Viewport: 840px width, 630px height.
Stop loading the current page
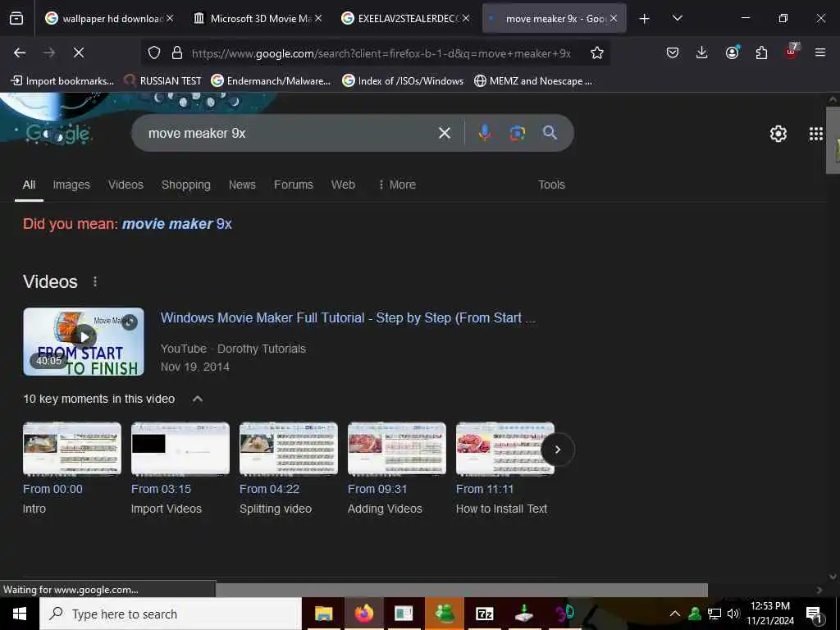point(79,52)
